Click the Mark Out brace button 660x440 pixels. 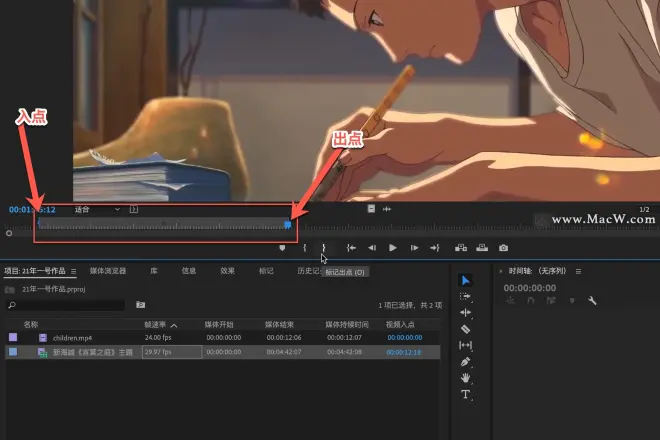pos(324,248)
